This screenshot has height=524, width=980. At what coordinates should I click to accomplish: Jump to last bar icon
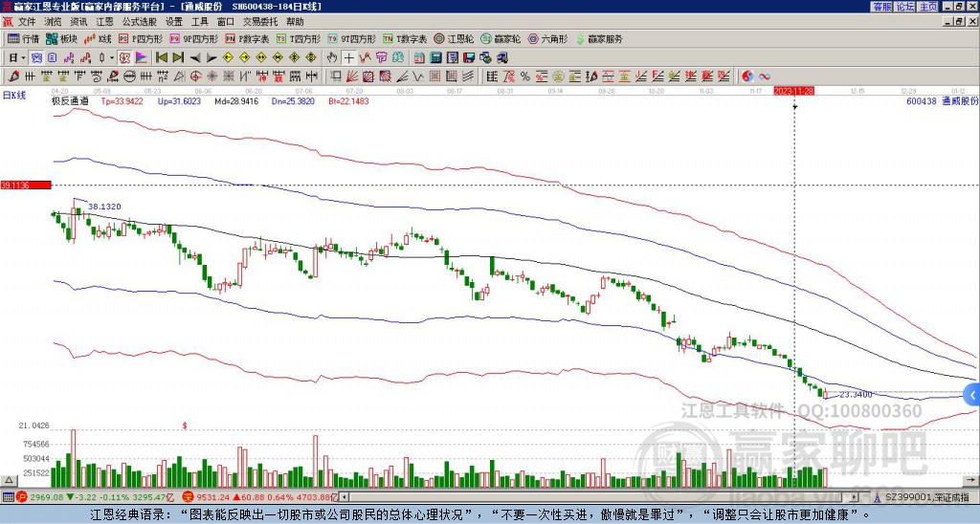click(178, 57)
